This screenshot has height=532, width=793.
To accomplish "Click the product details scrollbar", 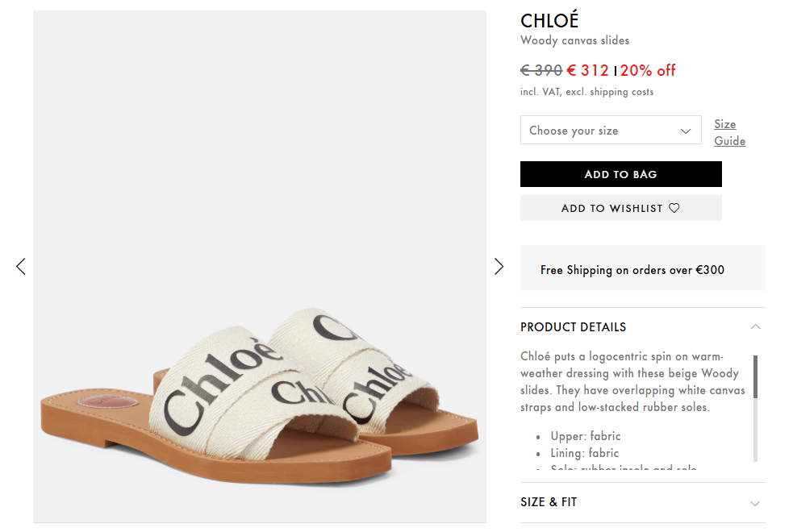I will pos(756,408).
